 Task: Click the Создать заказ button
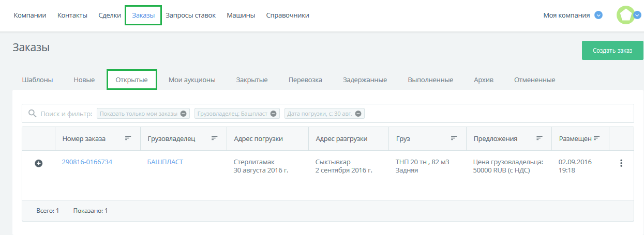(612, 51)
